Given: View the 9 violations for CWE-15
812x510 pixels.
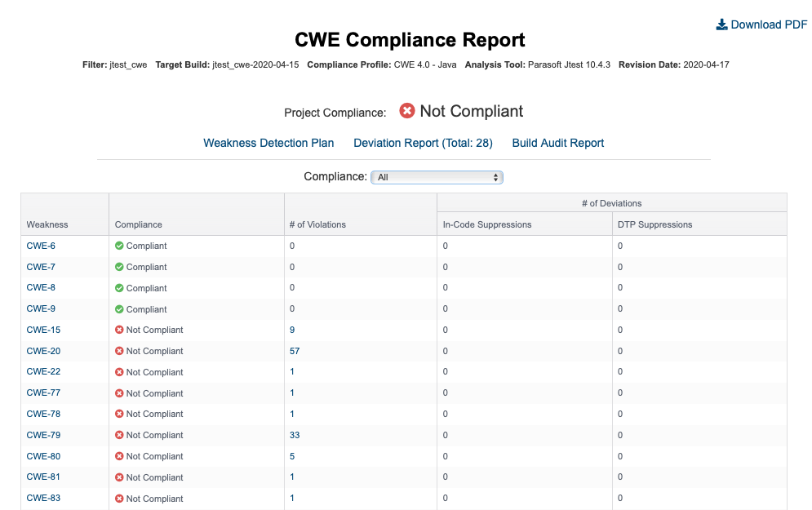Looking at the screenshot, I should [292, 330].
